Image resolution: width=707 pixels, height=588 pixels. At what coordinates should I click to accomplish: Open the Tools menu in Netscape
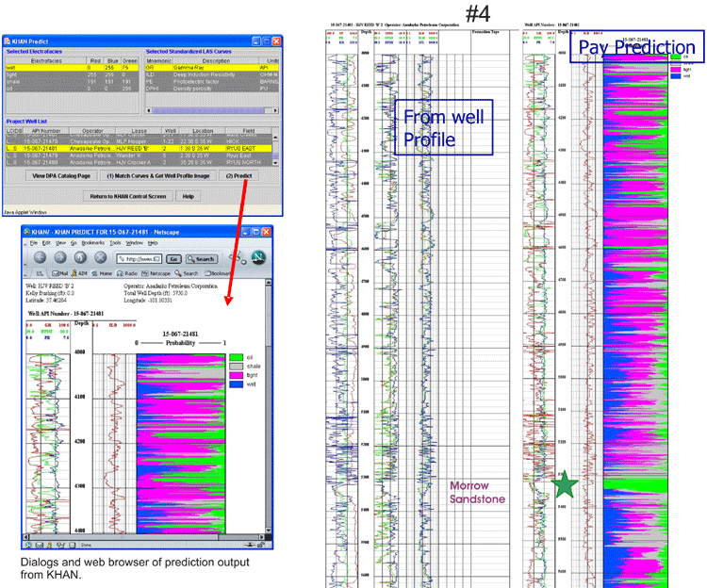[115, 243]
